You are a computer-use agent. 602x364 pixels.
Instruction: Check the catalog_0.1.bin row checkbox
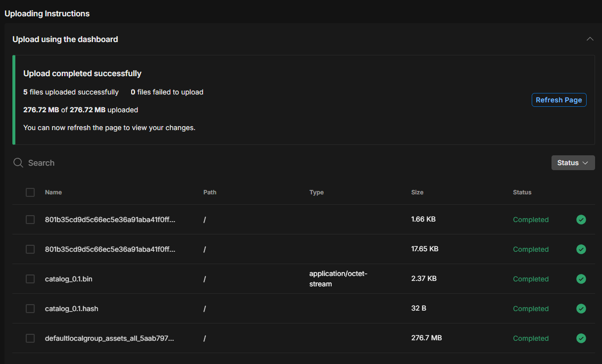click(x=30, y=279)
